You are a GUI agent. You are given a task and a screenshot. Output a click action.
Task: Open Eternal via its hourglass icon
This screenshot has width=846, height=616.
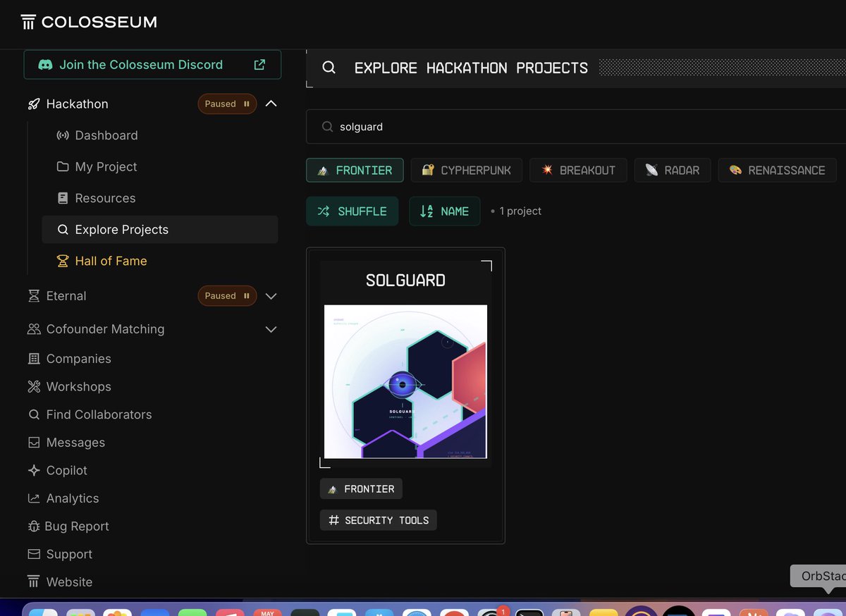(x=34, y=296)
